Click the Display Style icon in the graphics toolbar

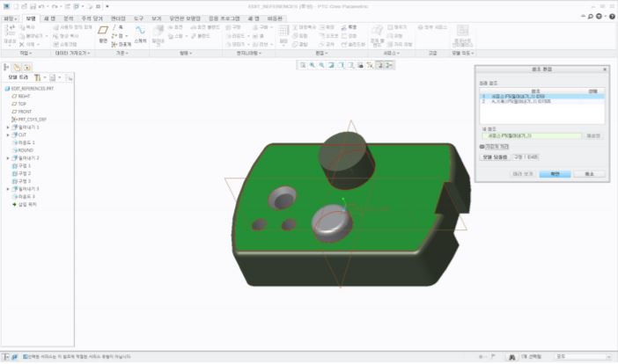pyautogui.click(x=341, y=65)
